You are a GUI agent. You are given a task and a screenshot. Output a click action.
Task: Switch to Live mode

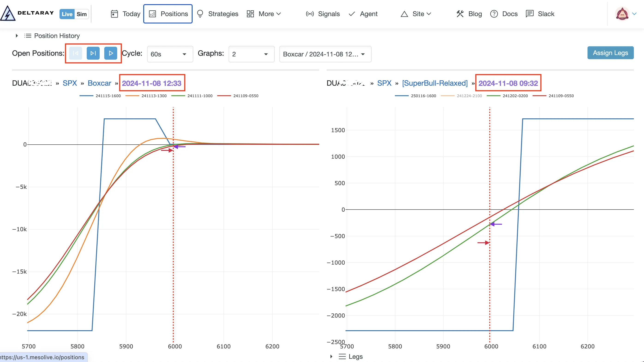67,14
